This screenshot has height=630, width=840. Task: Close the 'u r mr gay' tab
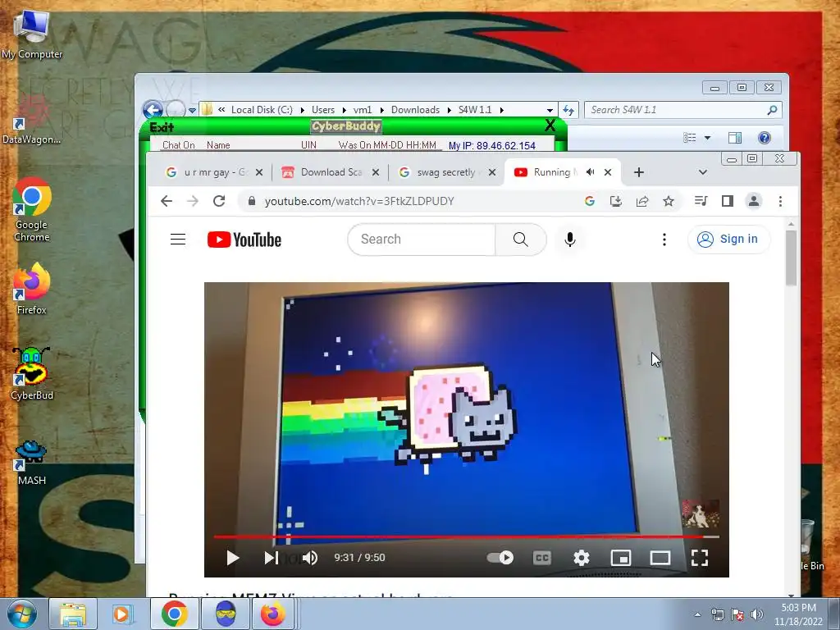point(259,172)
